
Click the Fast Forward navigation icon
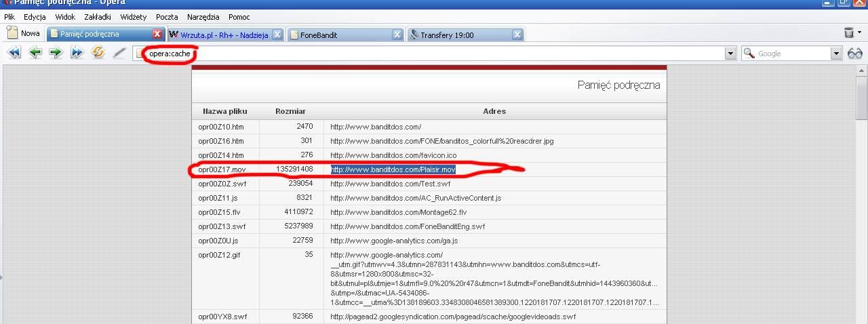pos(77,53)
